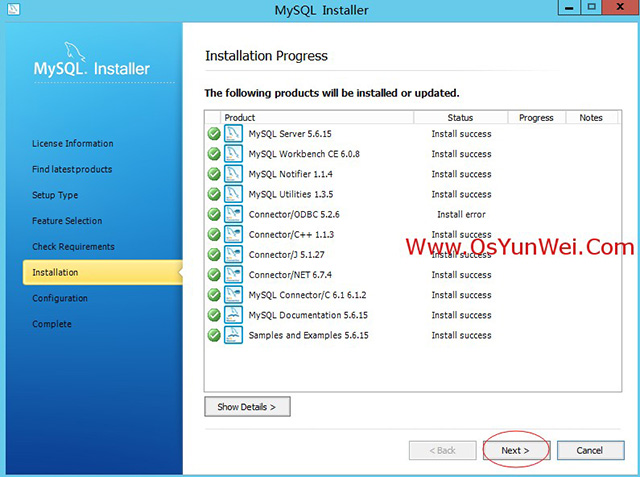Viewport: 640px width, 477px height.
Task: Click green check icon beside MySQL Documentation
Action: (214, 315)
